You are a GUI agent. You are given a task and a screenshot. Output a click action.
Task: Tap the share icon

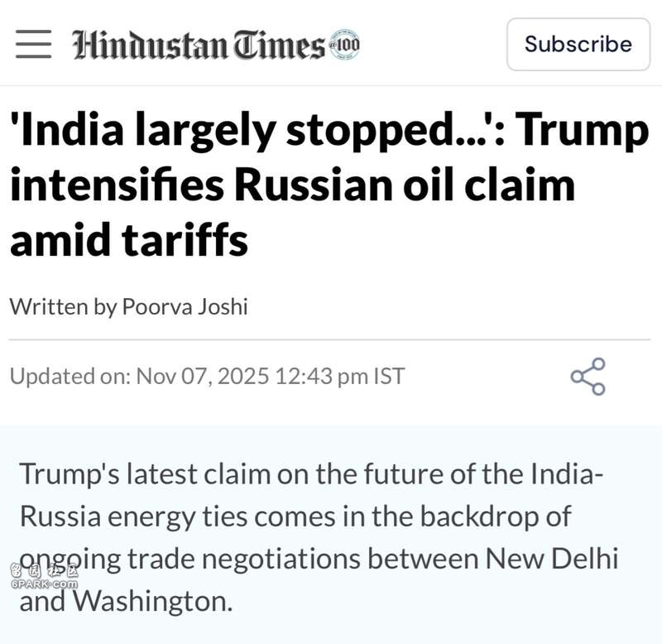coord(588,377)
